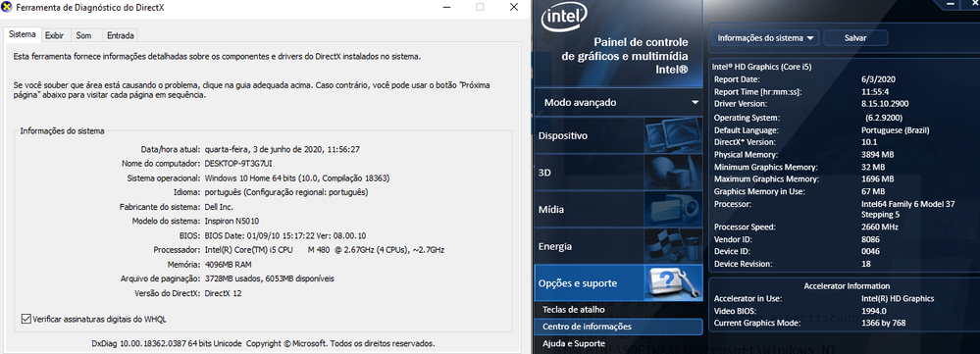Click the DirectX diagnostic tool title bar icon
Viewport: 980px width, 354px height.
point(7,8)
